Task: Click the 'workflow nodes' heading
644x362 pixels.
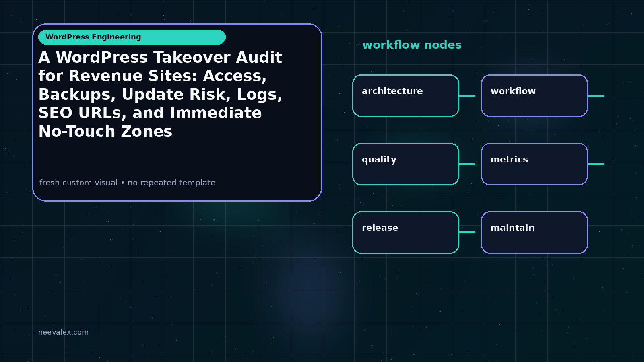Action: tap(412, 45)
